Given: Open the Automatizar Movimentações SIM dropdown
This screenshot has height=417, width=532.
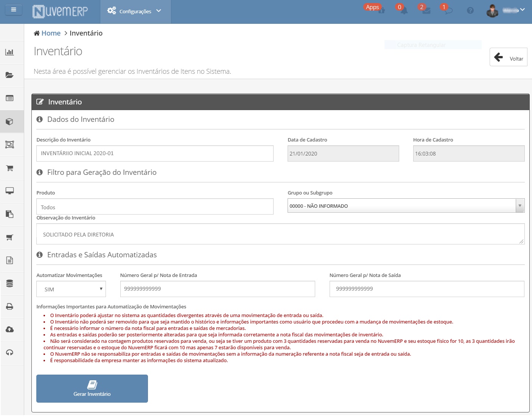Looking at the screenshot, I should click(71, 289).
